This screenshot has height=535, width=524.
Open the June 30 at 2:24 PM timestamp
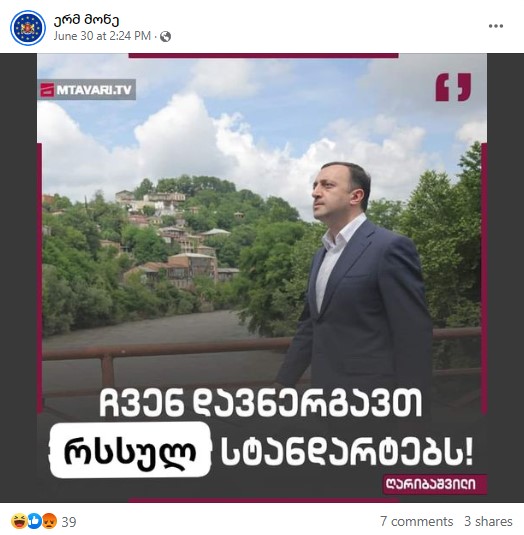[x=102, y=36]
